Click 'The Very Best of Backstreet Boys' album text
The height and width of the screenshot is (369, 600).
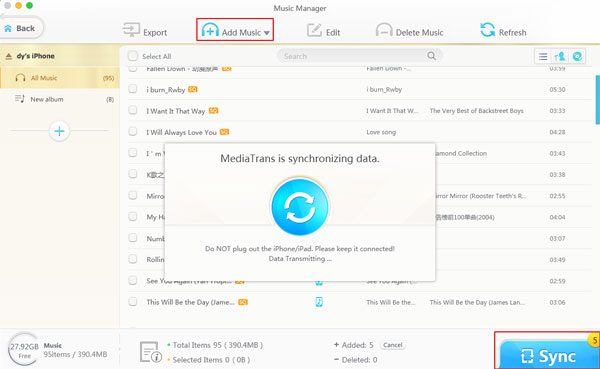tap(476, 111)
